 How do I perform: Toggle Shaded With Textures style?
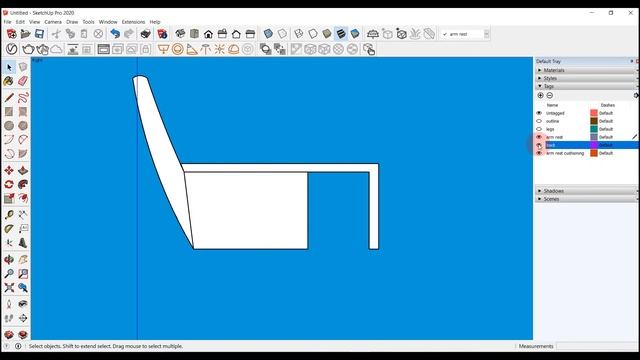341,34
